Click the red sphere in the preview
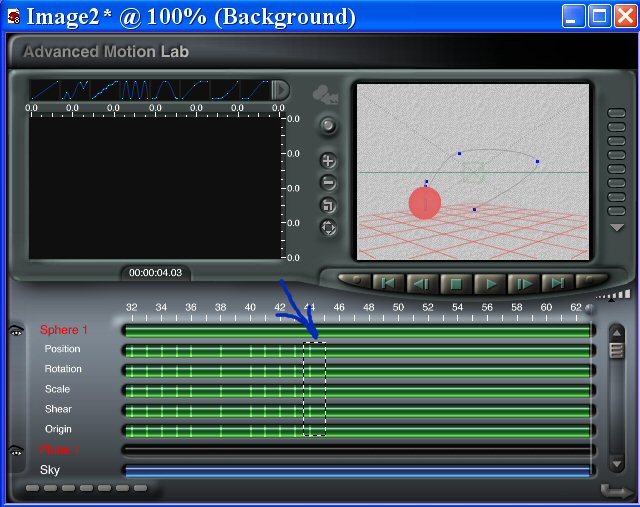Viewport: 640px width, 507px height. click(425, 203)
